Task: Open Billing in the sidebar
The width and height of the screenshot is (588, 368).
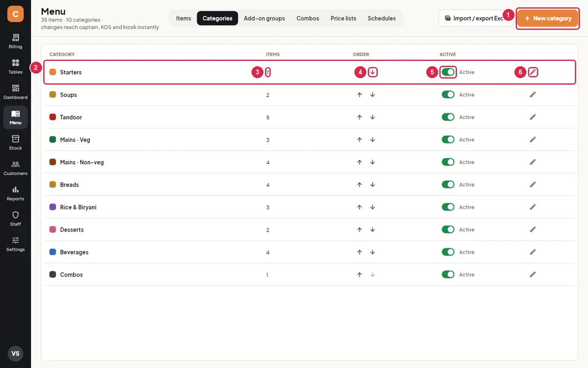Action: point(16,41)
